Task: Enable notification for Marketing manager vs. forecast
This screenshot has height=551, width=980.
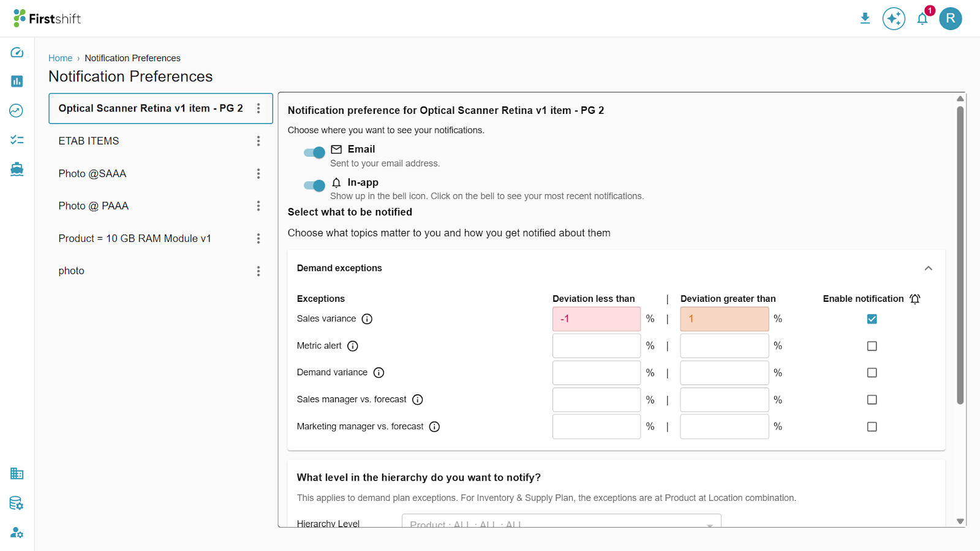Action: click(x=872, y=427)
